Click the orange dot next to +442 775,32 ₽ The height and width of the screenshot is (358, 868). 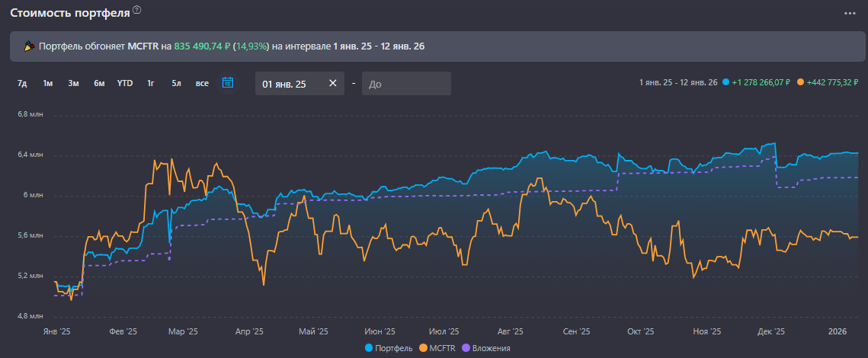click(799, 82)
